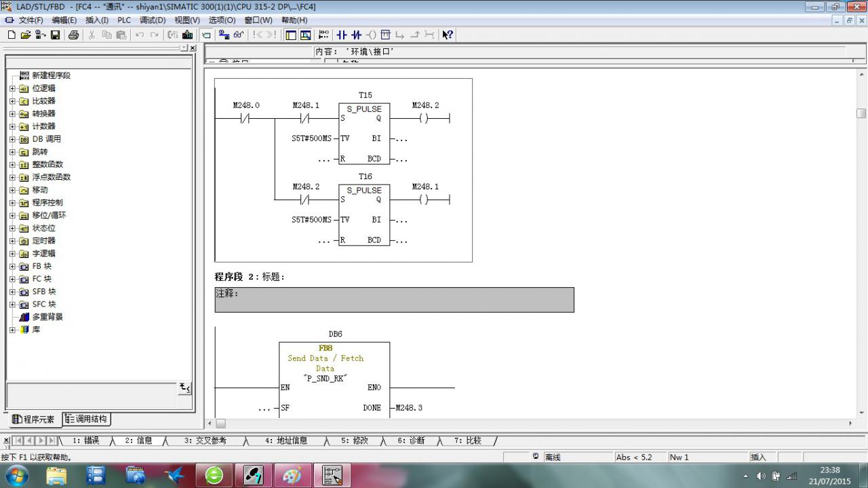Click the open online block icon

click(x=40, y=35)
